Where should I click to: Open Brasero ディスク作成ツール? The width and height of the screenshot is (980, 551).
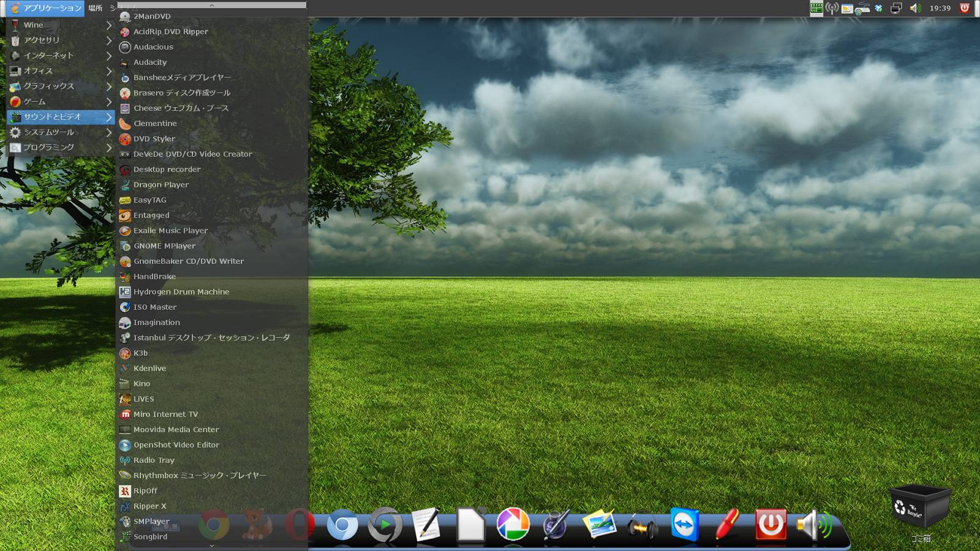(x=212, y=93)
